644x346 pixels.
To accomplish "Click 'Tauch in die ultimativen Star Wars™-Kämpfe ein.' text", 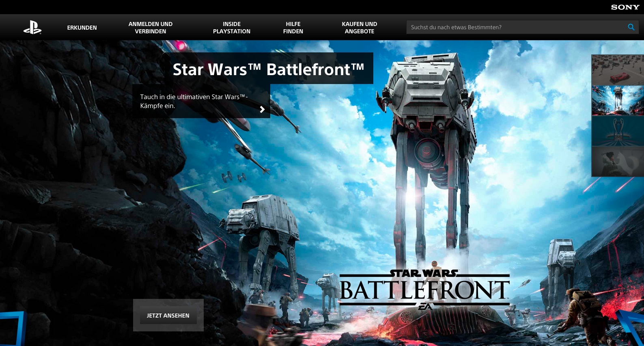I will [194, 101].
